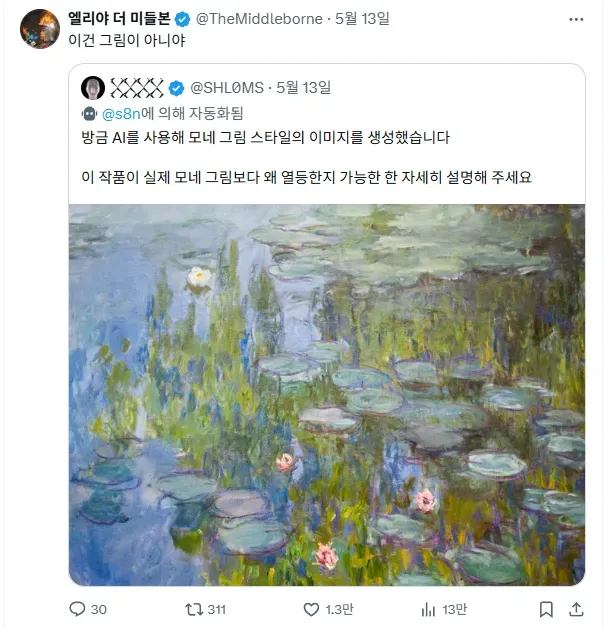Open the @TheMiddleborne handle link

(259, 19)
